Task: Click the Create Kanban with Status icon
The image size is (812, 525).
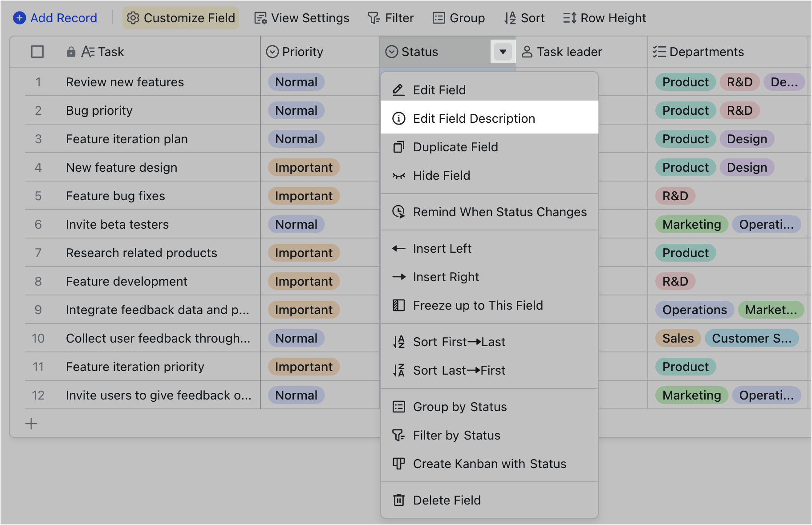Action: pos(398,464)
